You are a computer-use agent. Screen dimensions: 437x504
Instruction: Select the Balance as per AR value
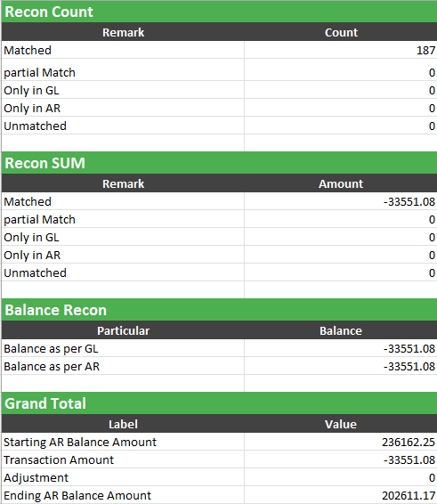341,366
